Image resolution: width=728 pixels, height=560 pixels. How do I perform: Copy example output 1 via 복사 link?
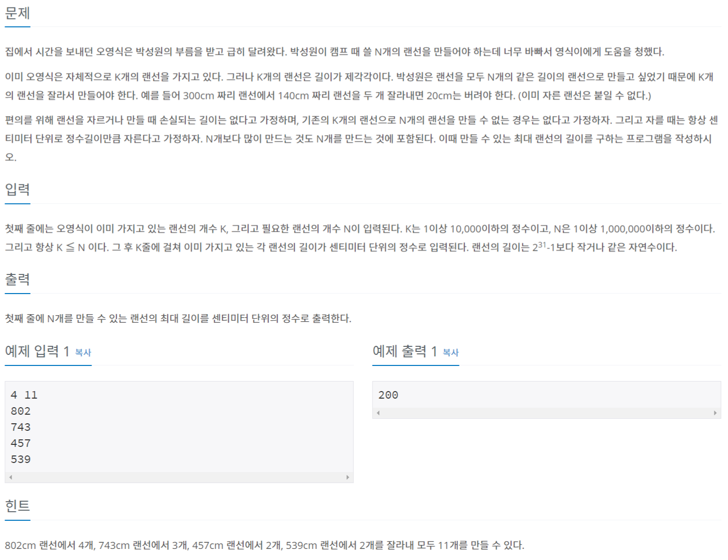tap(450, 352)
